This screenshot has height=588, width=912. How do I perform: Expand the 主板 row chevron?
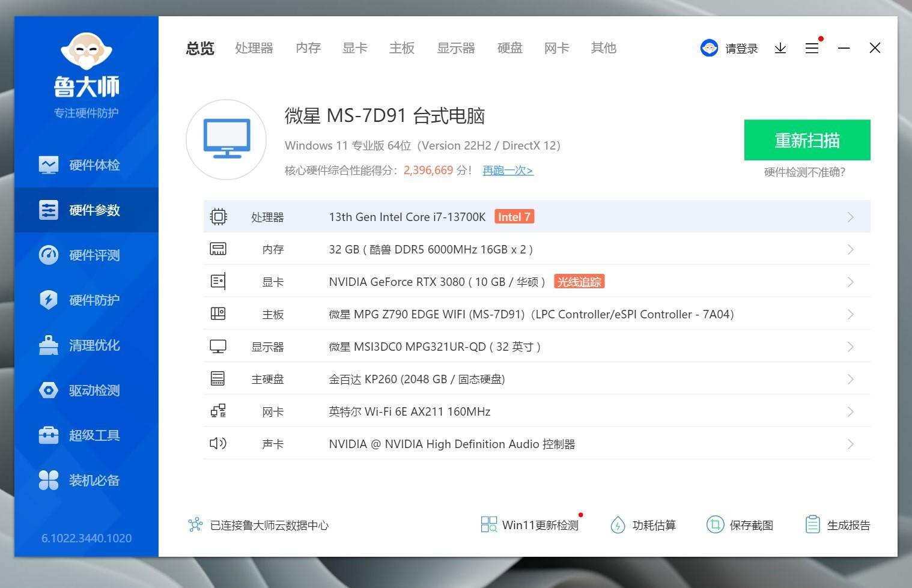(850, 314)
